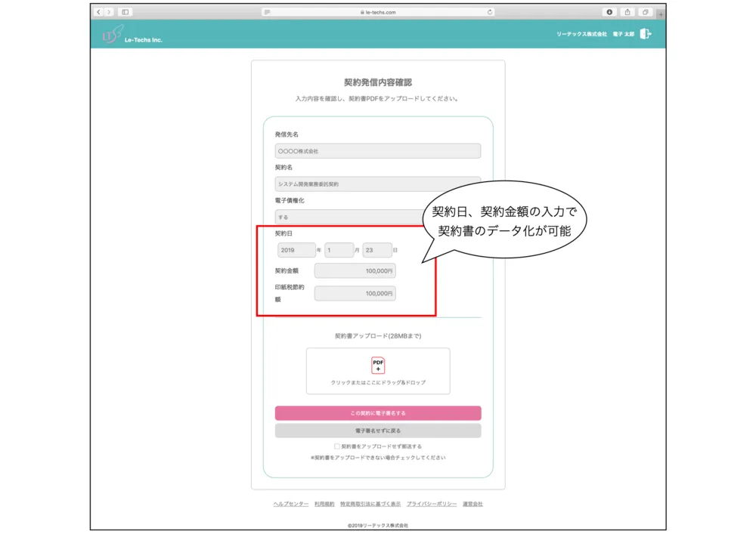Show all tabs with tab overview icon
This screenshot has width=756, height=534.
[x=645, y=12]
